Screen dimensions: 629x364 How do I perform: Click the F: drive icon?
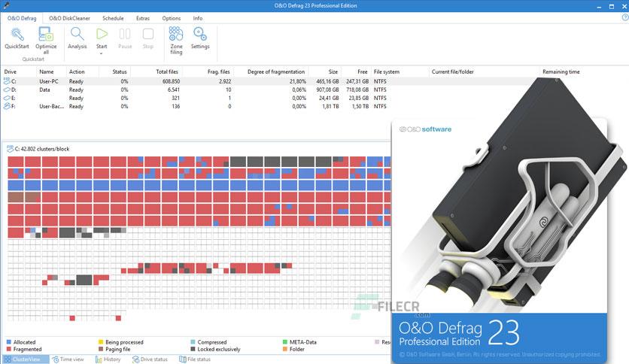(7, 106)
